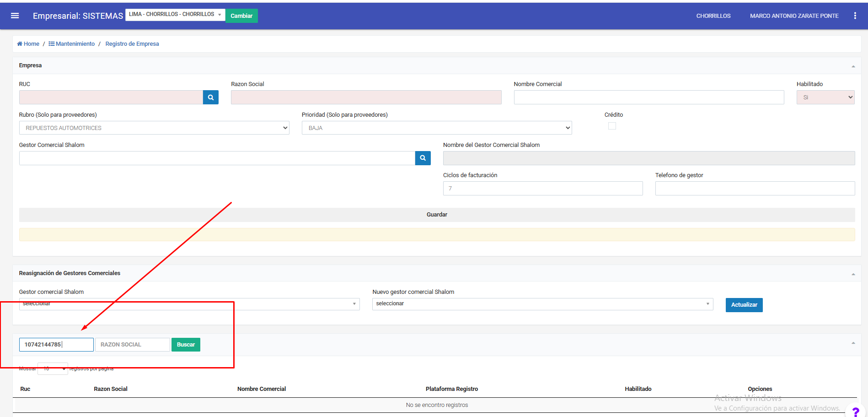
Task: Click the Gestor Comercial Shalom search icon
Action: (423, 158)
